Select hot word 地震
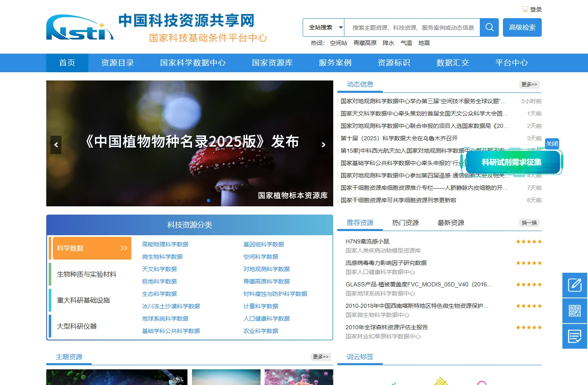This screenshot has width=588, height=385. (x=424, y=43)
